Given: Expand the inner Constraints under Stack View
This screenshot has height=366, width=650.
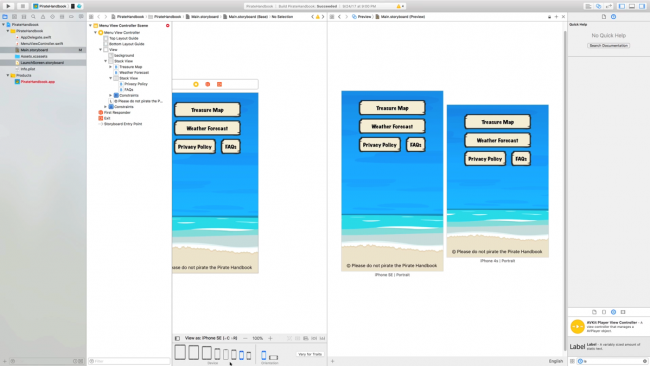Looking at the screenshot, I should tap(111, 95).
